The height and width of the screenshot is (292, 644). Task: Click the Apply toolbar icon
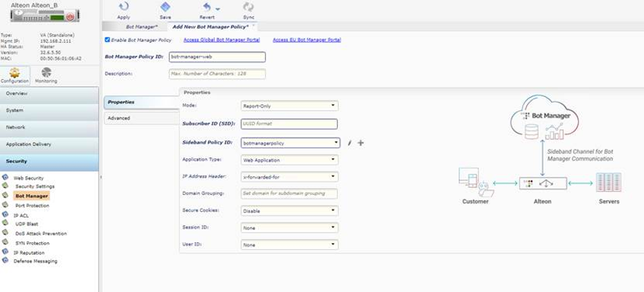(123, 7)
